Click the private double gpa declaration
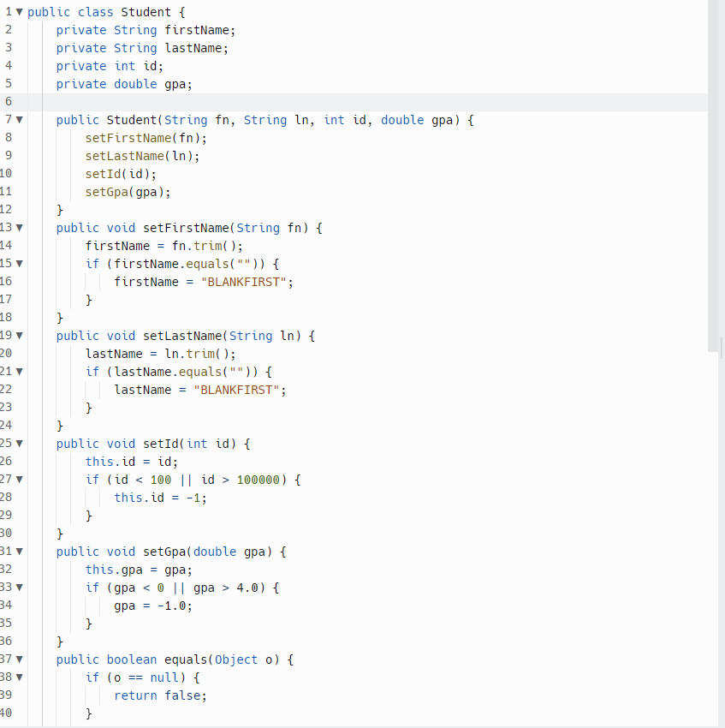The height and width of the screenshot is (728, 725). pos(124,84)
